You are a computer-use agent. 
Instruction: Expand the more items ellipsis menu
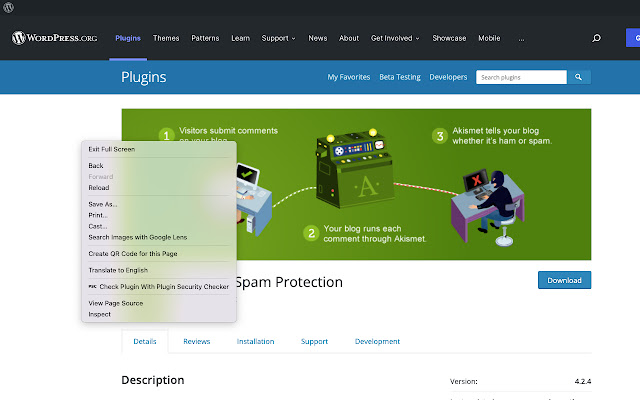click(521, 39)
